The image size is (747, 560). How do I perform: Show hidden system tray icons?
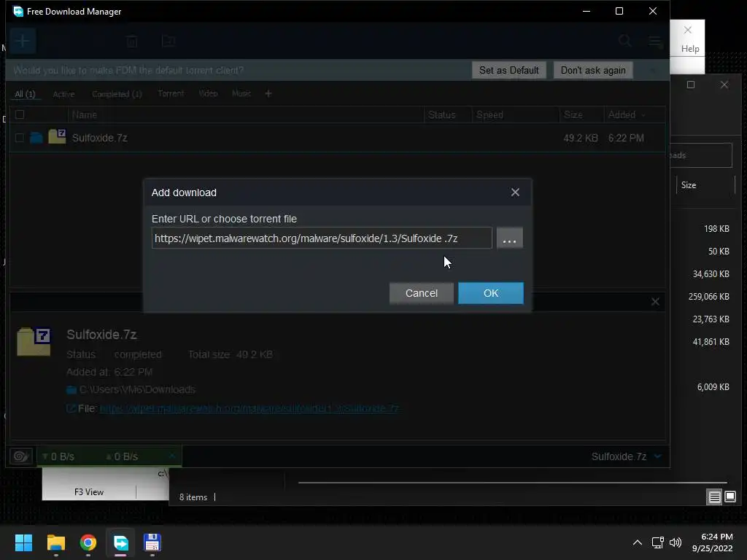637,542
